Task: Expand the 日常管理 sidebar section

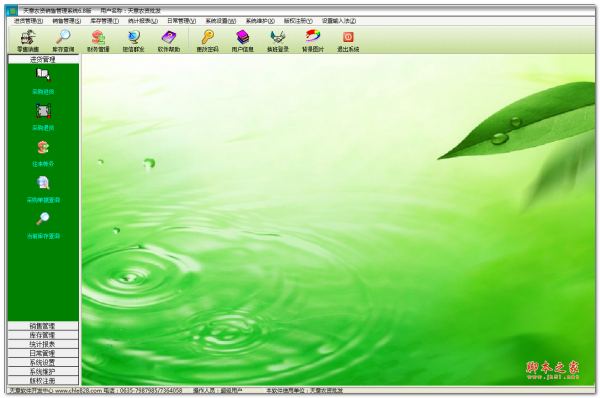Action: click(43, 353)
